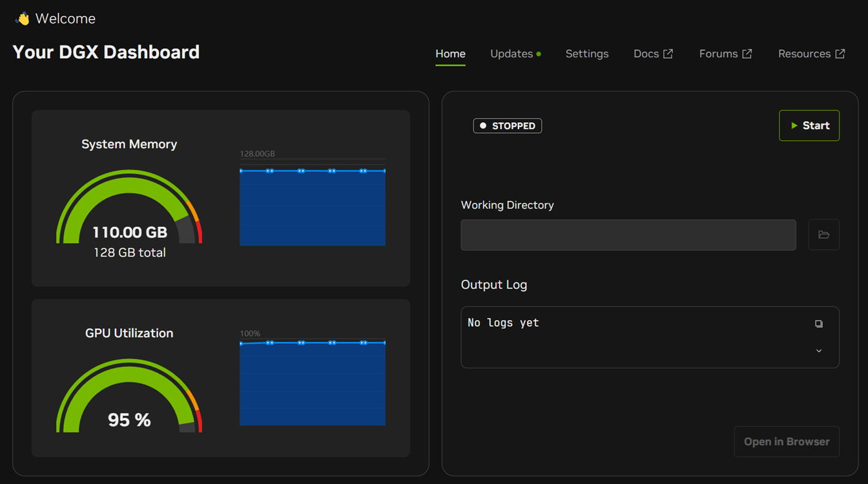Open the Updates tab

point(512,54)
